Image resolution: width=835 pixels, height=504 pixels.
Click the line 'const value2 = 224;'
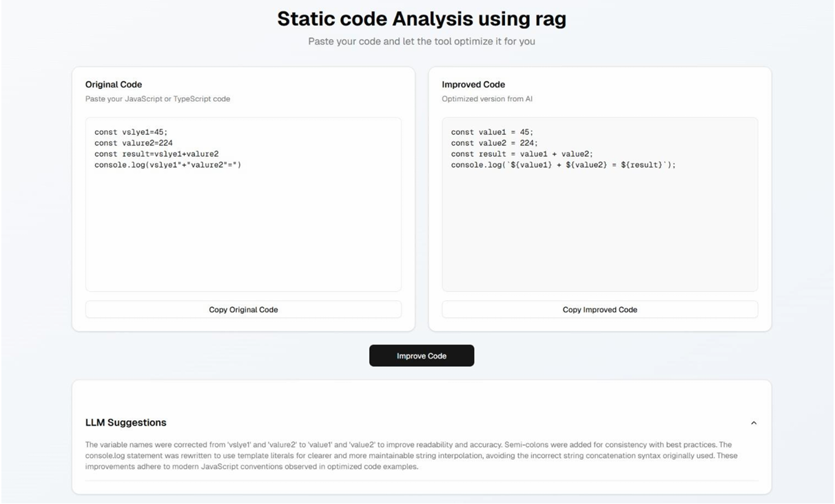(x=495, y=143)
